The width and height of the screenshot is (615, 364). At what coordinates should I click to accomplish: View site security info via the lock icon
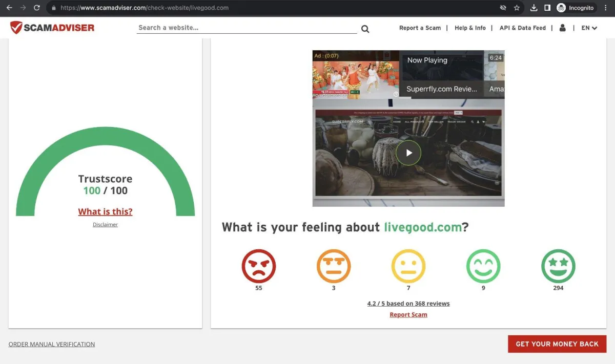click(x=53, y=8)
